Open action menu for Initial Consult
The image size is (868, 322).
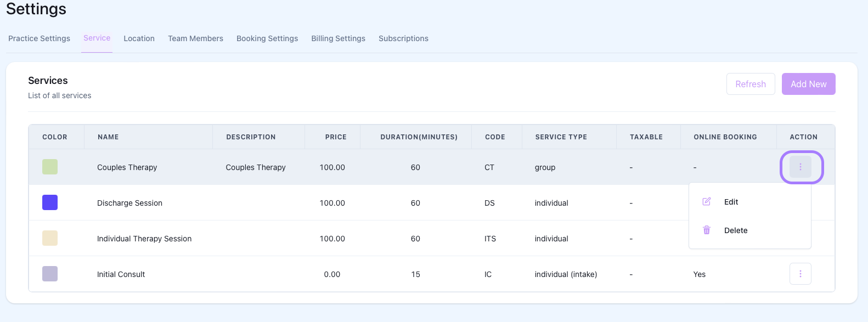point(800,274)
